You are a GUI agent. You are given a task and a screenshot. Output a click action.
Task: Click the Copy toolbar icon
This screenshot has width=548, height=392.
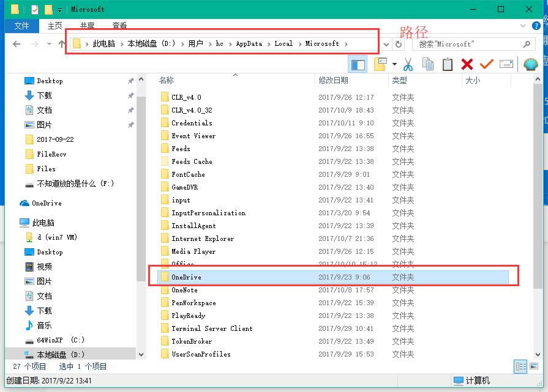tap(429, 64)
